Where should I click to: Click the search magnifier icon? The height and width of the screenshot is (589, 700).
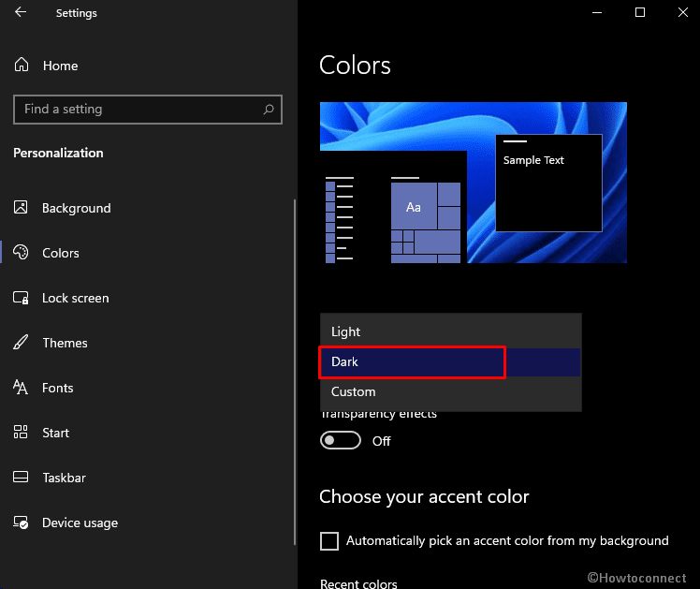[x=269, y=110]
